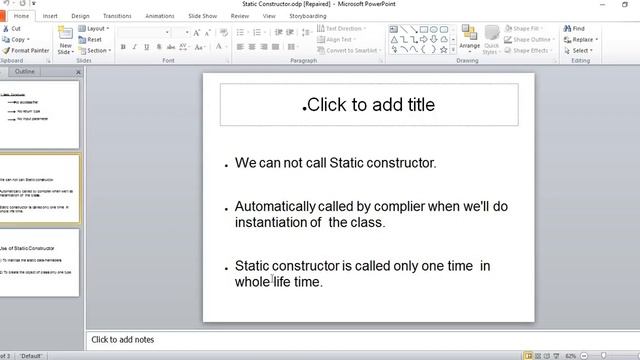640x360 pixels.
Task: Center the text alignment
Action: (252, 47)
